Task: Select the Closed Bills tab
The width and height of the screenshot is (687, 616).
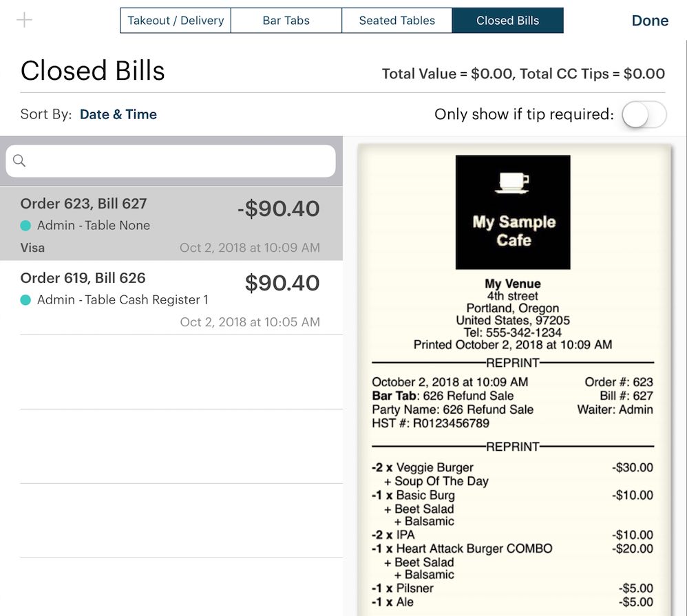Action: pyautogui.click(x=507, y=21)
